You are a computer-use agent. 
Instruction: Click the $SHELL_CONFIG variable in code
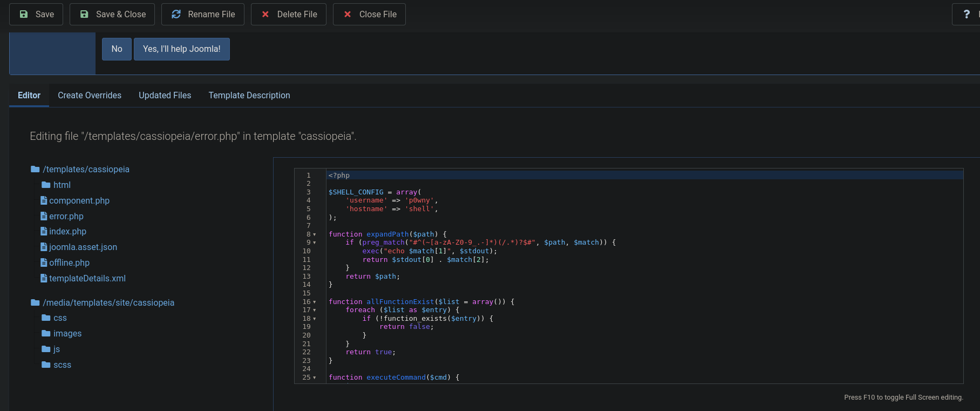pos(356,192)
